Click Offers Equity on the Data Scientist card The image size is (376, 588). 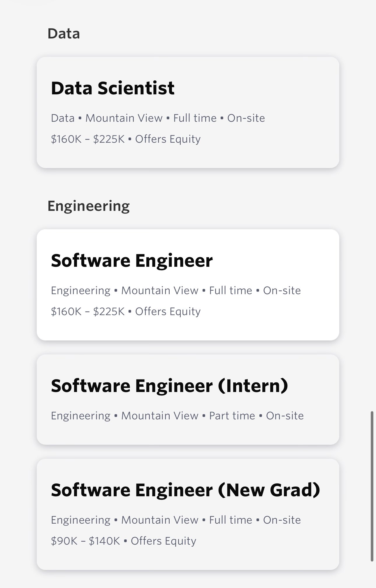point(168,139)
